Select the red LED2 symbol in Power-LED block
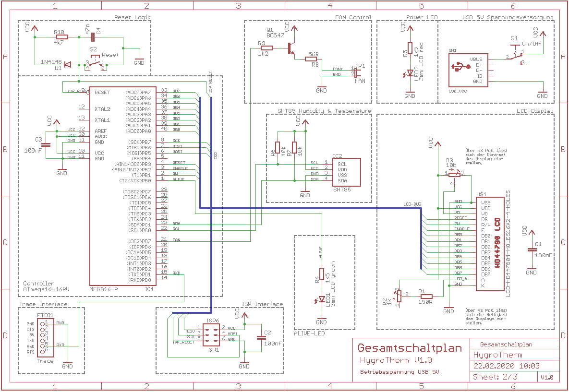The height and width of the screenshot is (392, 569). pyautogui.click(x=410, y=73)
